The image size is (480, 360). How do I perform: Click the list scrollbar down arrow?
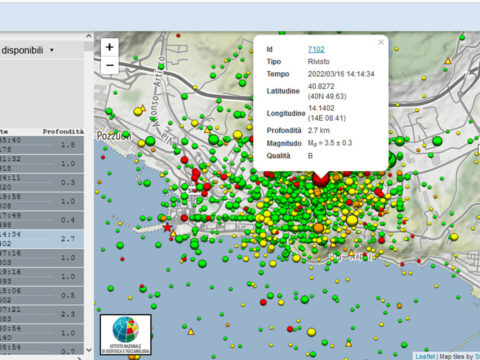89,350
